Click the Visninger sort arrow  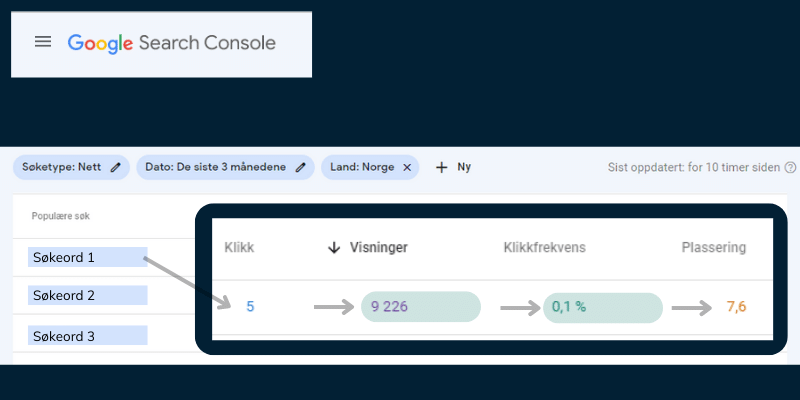(x=334, y=248)
